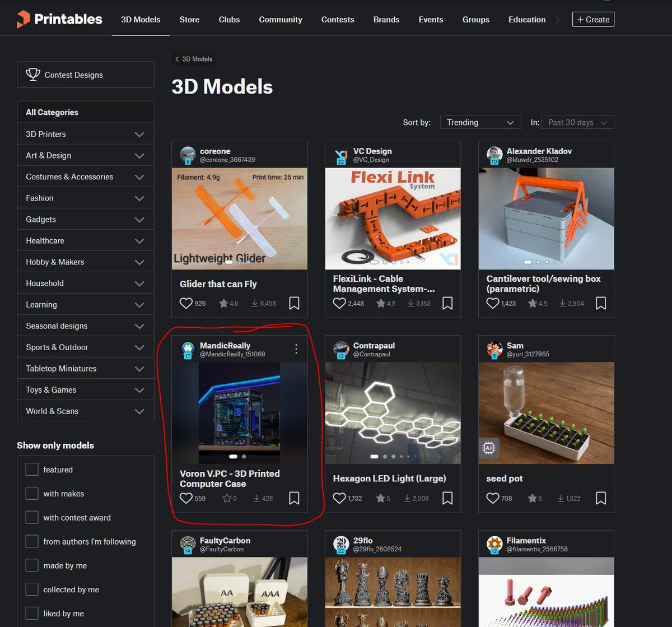The height and width of the screenshot is (627, 672).
Task: Open three-dot menu on MandicReally card
Action: 296,349
